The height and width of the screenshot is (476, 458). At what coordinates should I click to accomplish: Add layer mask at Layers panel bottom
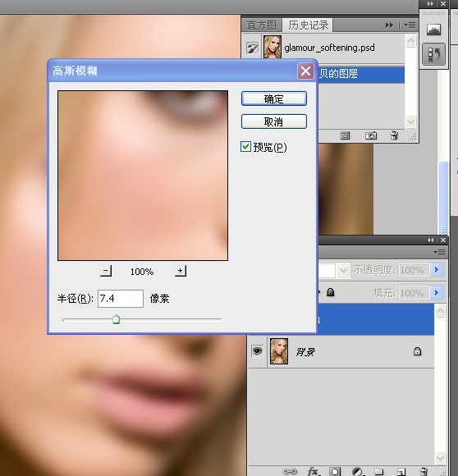[335, 471]
